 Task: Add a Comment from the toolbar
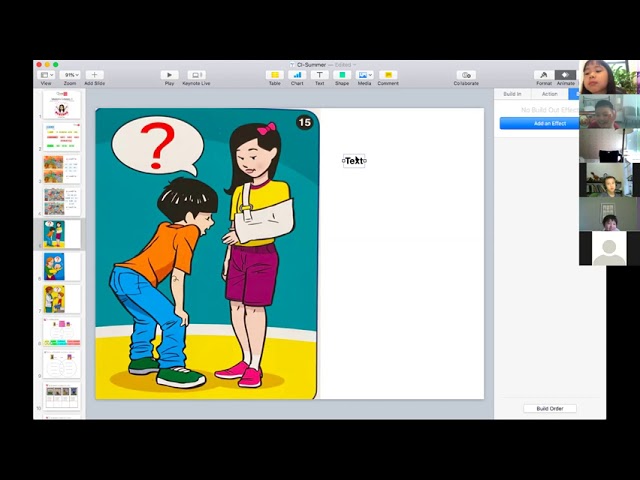coord(388,75)
